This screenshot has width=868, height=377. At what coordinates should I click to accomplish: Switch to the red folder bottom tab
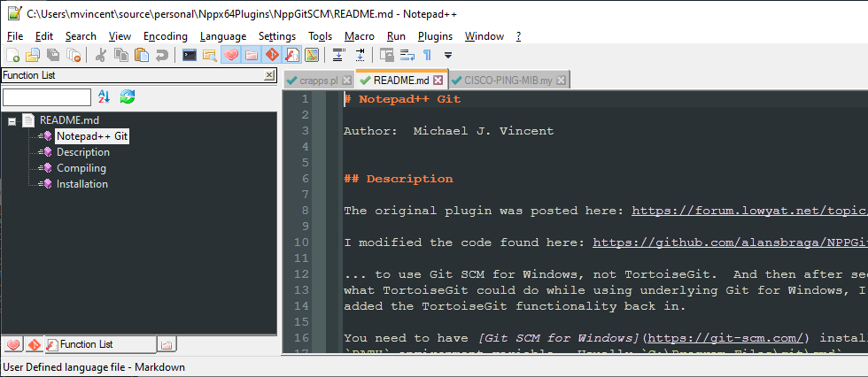click(167, 345)
